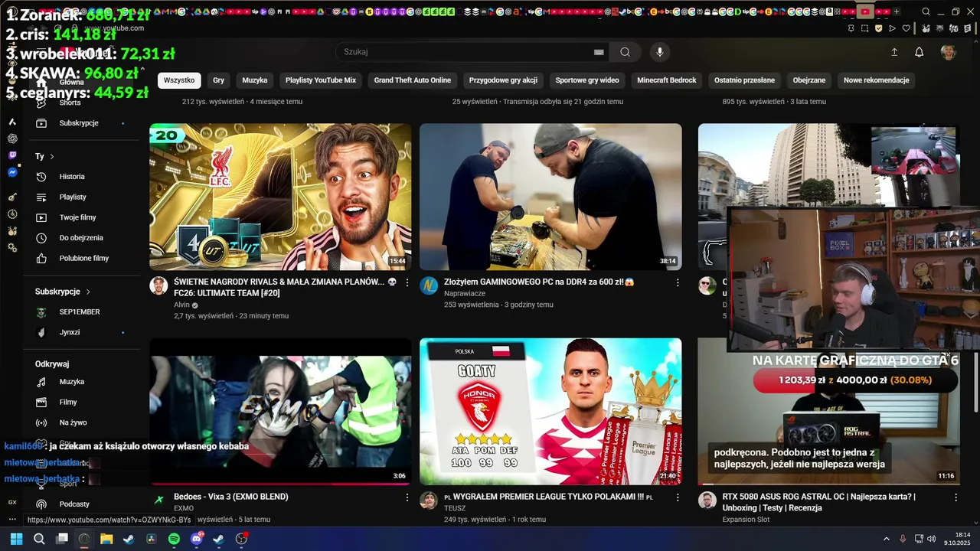980x551 pixels.
Task: Open the on-screen keyboard icon in search box
Action: (x=599, y=52)
